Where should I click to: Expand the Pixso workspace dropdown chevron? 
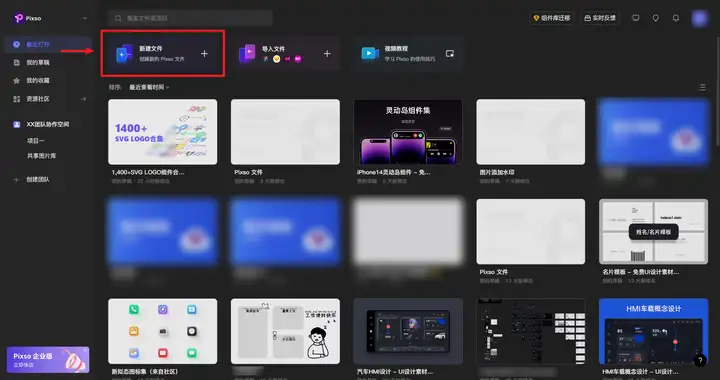point(84,18)
